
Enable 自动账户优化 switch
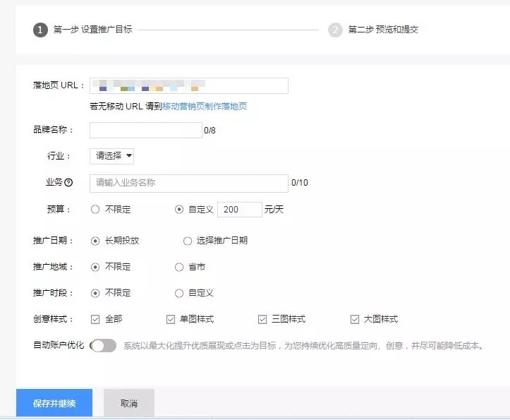[103, 345]
